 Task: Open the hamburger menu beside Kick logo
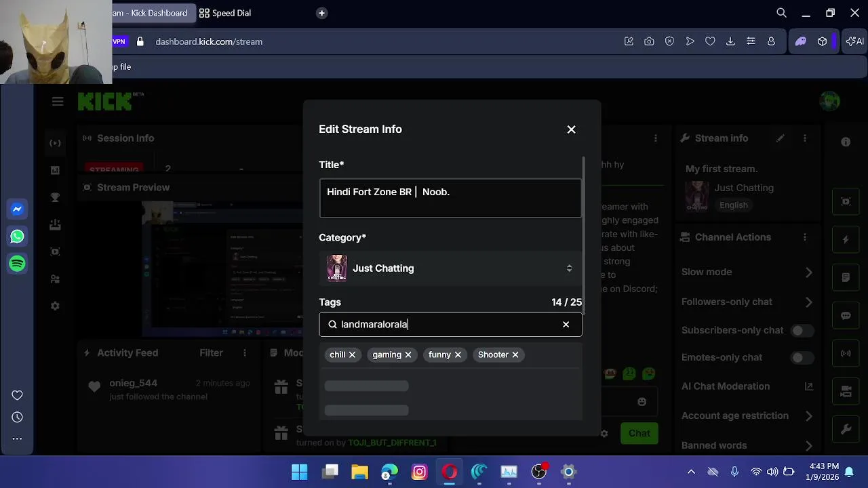point(58,101)
